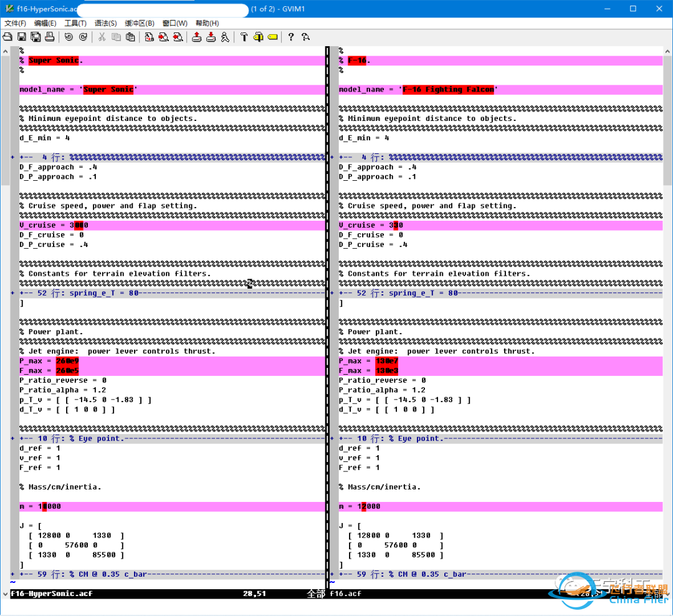Click the Load Session toolbar icon
This screenshot has height=616, width=673.
click(196, 37)
